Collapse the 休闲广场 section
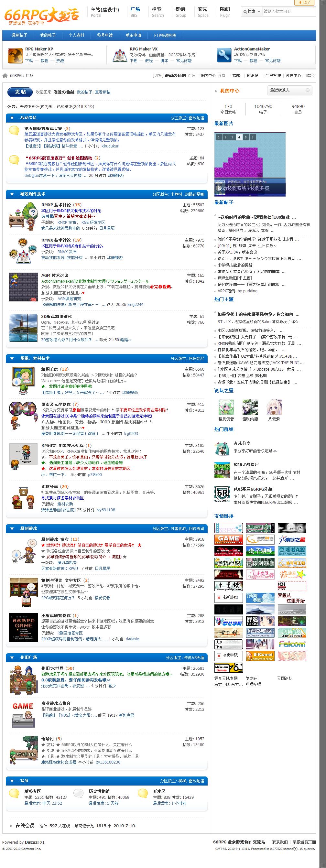The image size is (326, 868). (x=12, y=657)
